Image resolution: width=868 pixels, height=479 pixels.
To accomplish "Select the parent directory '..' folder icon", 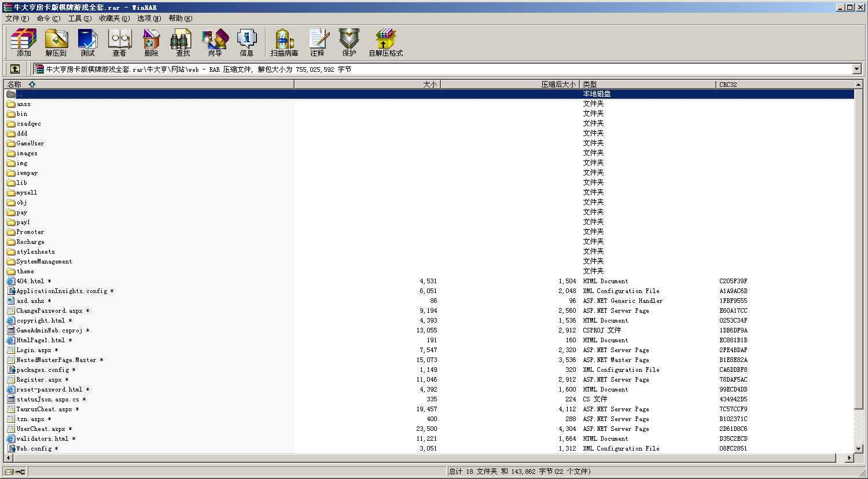I will click(11, 94).
